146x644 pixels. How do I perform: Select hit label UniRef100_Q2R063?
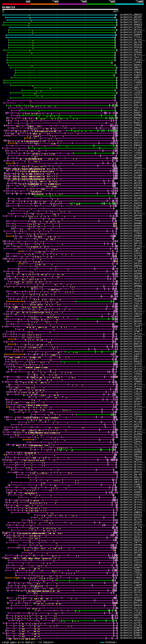(131, 173)
